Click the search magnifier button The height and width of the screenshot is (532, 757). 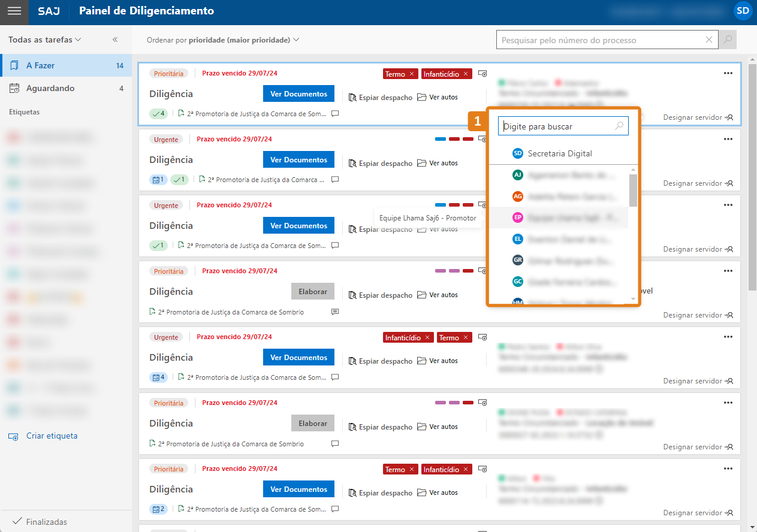728,40
